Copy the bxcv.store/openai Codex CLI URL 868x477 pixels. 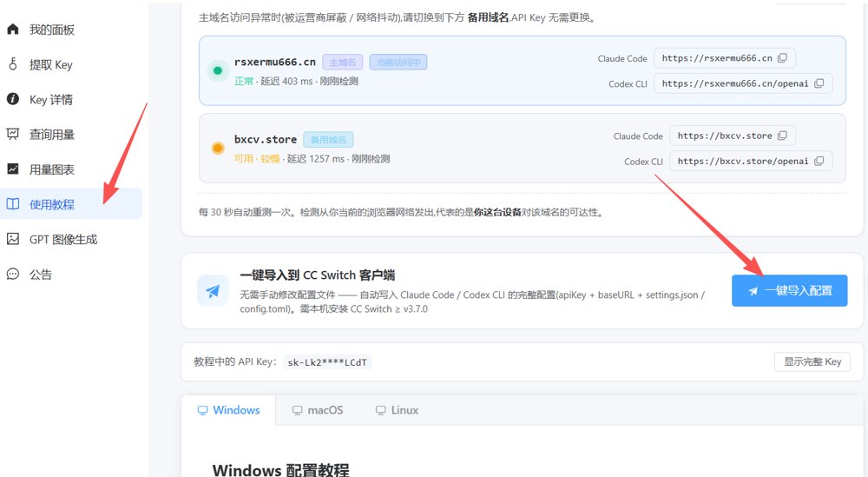point(819,162)
